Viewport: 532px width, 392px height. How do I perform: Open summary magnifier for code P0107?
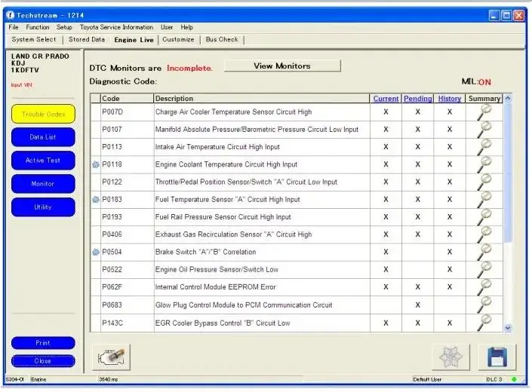(484, 130)
